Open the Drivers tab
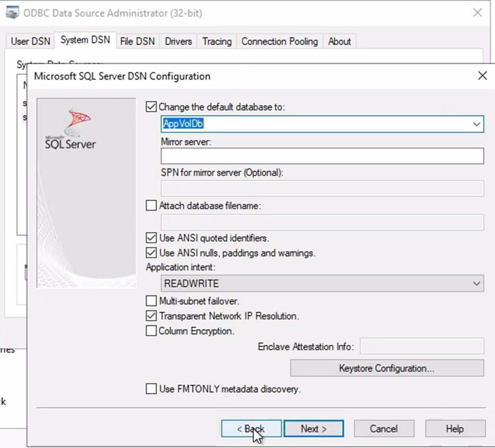The width and height of the screenshot is (495, 448). tap(178, 41)
